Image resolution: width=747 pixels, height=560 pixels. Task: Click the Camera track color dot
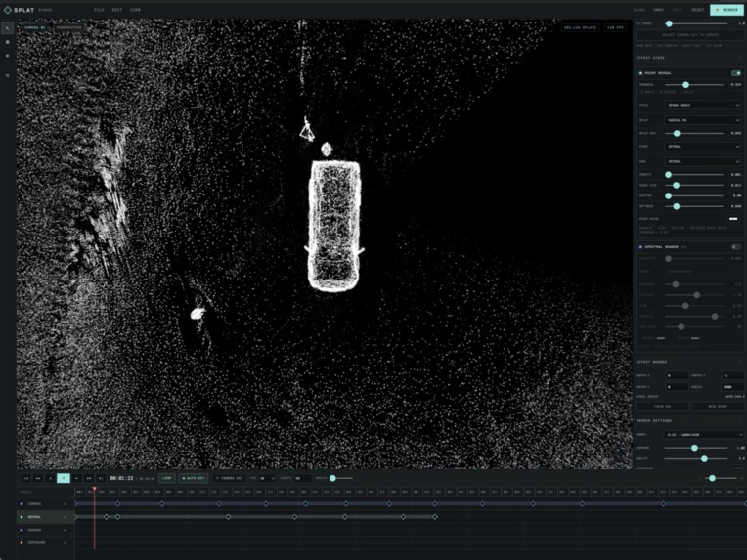tap(22, 504)
